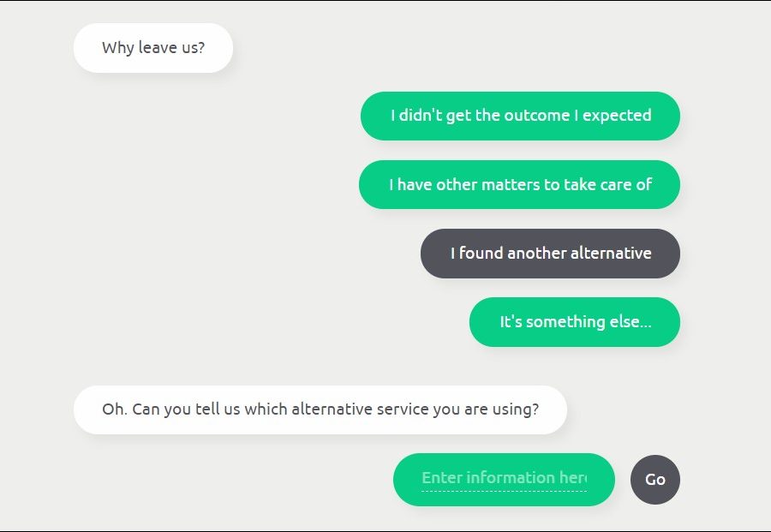Choose the other matters reply bubble
The image size is (771, 532).
coord(519,184)
